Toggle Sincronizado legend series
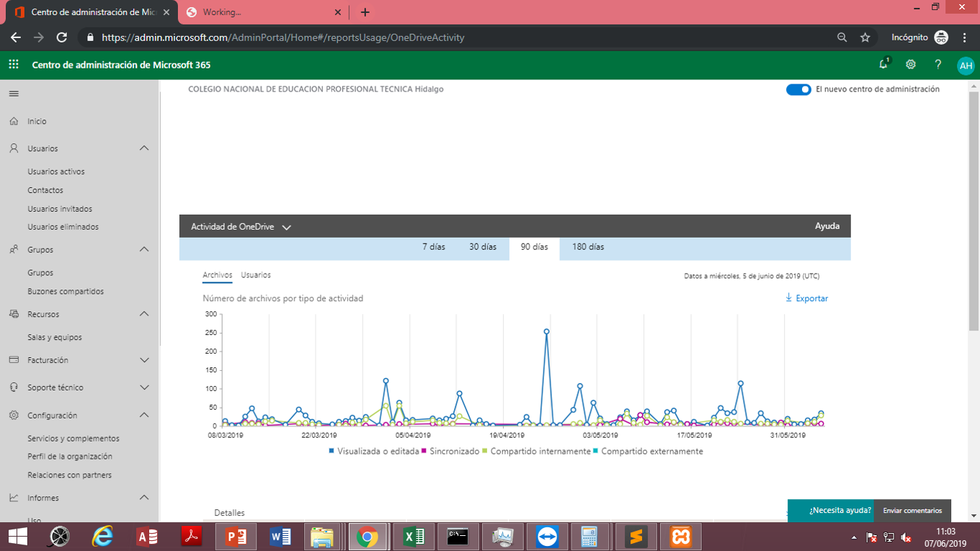 [450, 452]
